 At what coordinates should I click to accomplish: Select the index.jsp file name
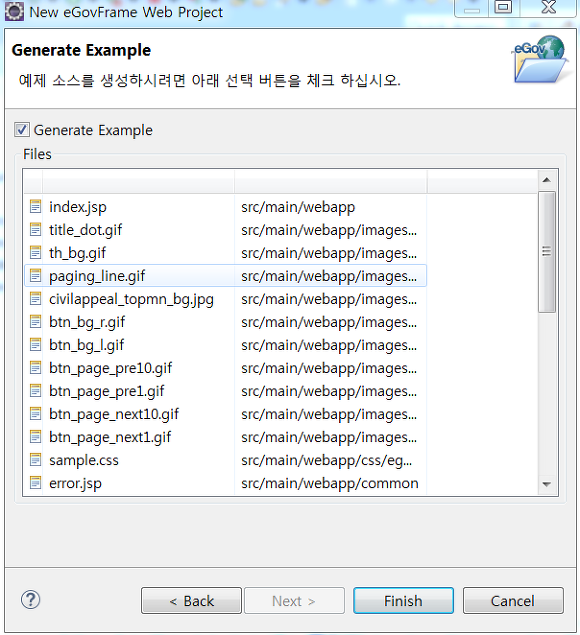tap(78, 207)
